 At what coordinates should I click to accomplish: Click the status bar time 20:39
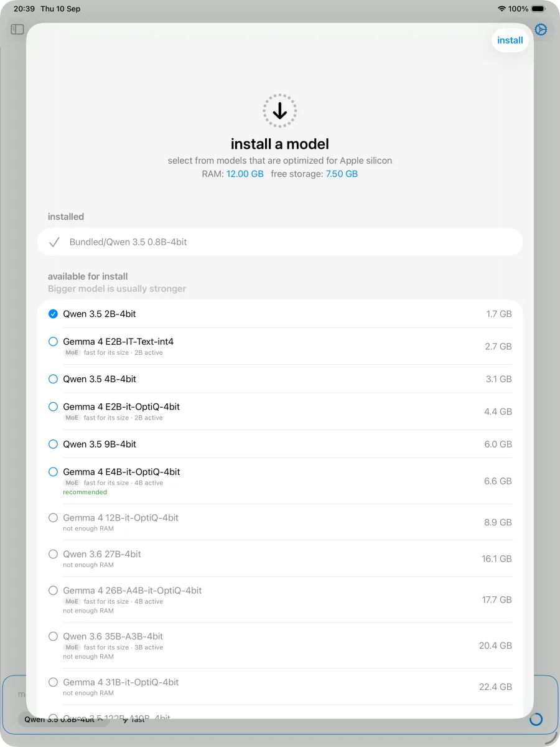click(x=24, y=9)
